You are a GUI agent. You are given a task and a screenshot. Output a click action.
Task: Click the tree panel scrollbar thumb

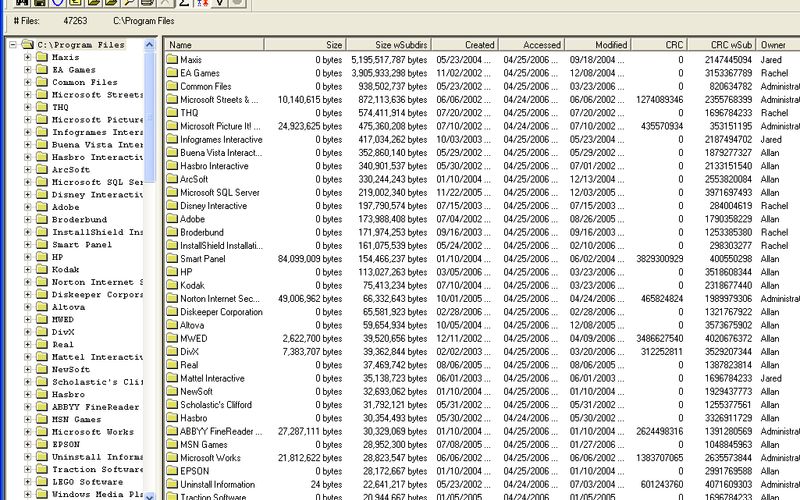tap(149, 116)
